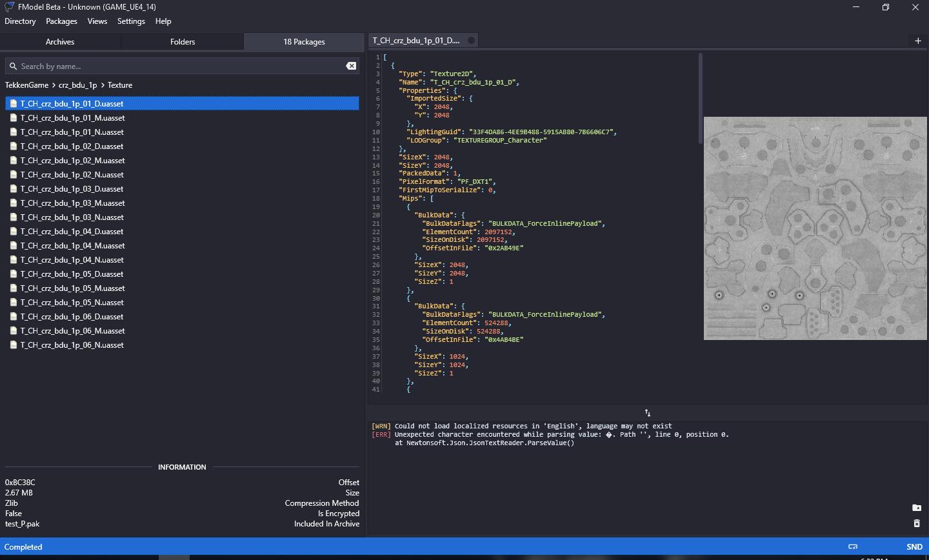The image size is (929, 560).
Task: Switch to the Archives tab
Action: (60, 41)
